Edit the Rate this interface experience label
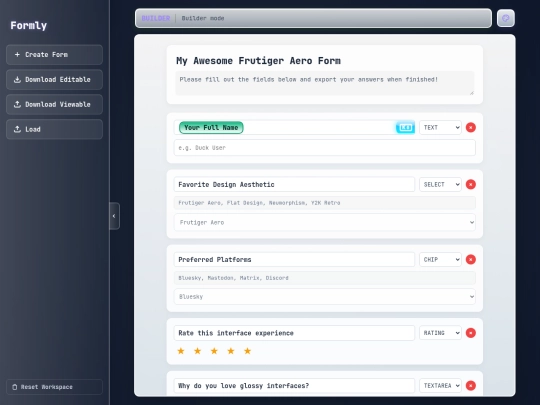 click(294, 333)
